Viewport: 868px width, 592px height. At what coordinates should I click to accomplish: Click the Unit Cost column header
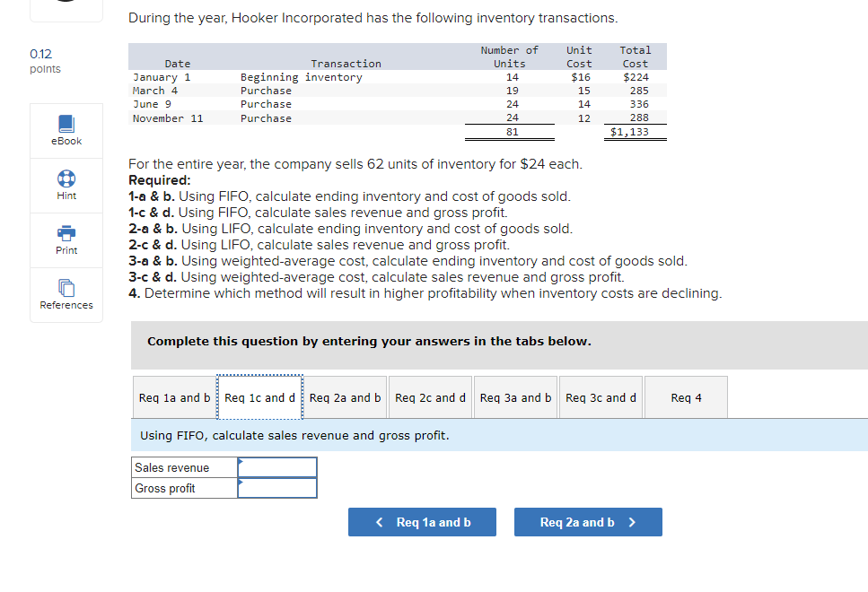pyautogui.click(x=579, y=57)
